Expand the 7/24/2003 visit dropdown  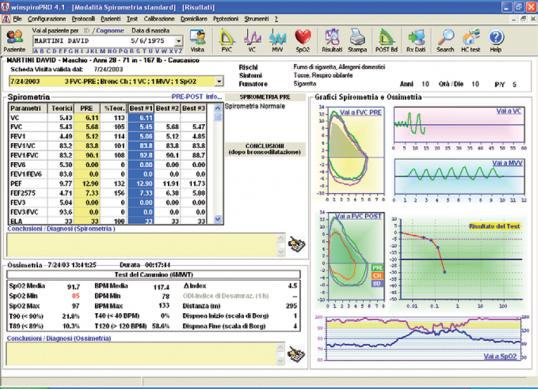coord(219,82)
